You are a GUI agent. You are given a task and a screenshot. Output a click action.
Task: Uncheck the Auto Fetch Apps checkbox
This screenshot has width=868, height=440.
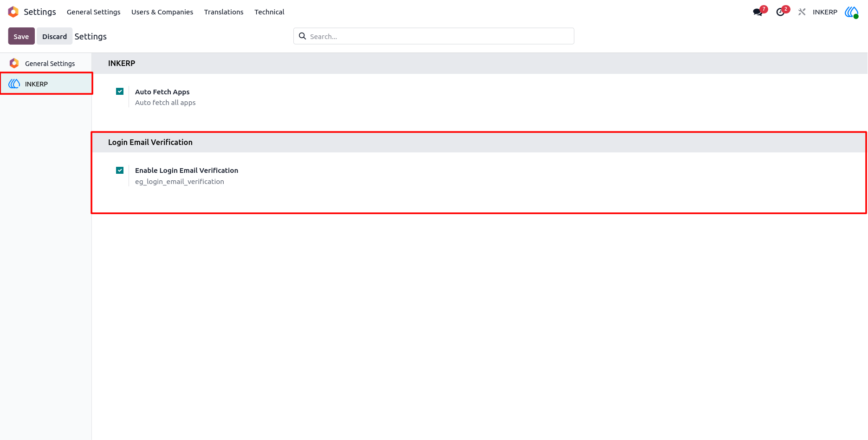120,92
